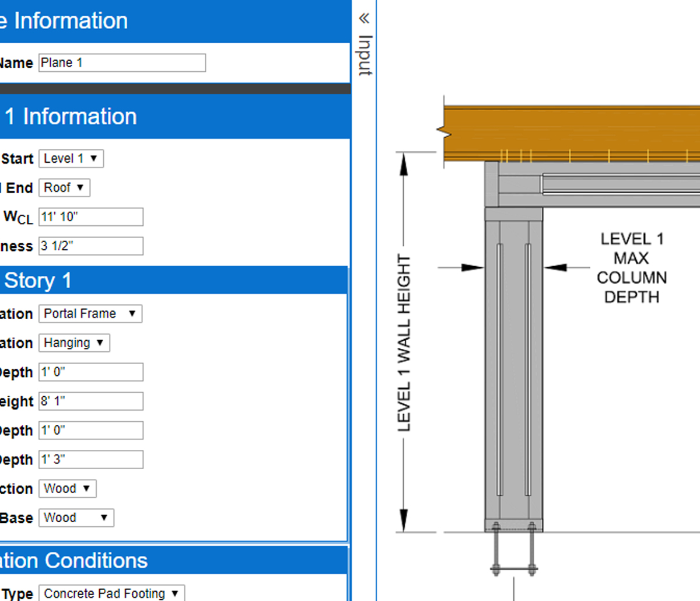Click the depth field showing 1' 3"
700x601 pixels.
click(x=90, y=459)
